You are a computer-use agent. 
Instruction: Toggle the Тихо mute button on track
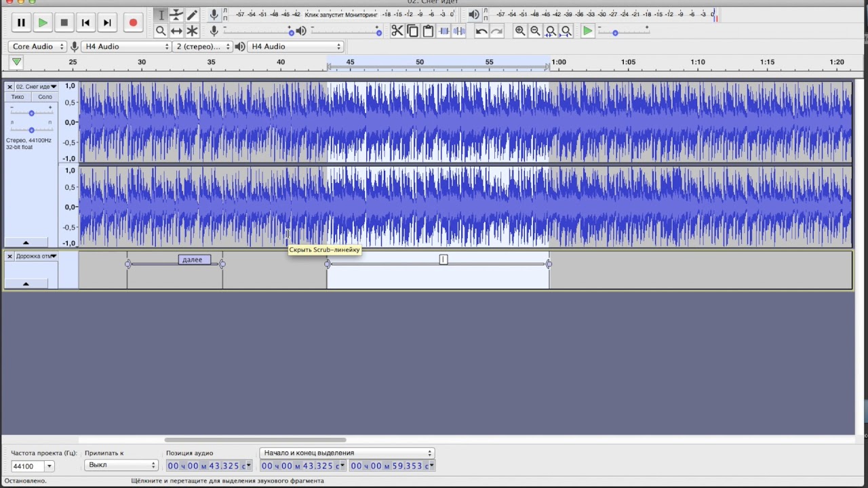pos(18,97)
